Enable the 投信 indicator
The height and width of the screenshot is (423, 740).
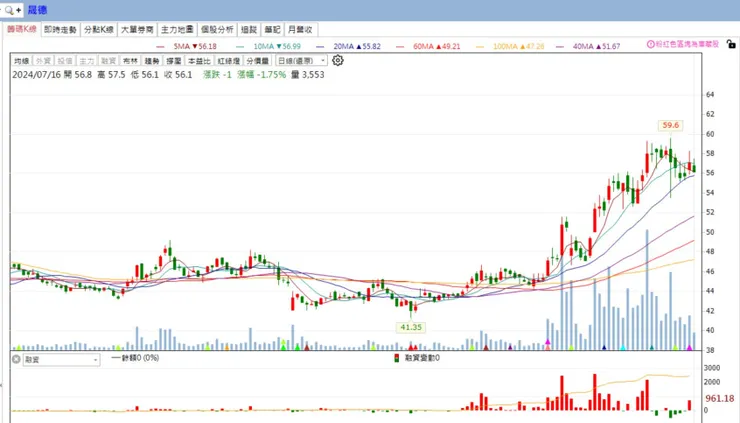[65, 61]
